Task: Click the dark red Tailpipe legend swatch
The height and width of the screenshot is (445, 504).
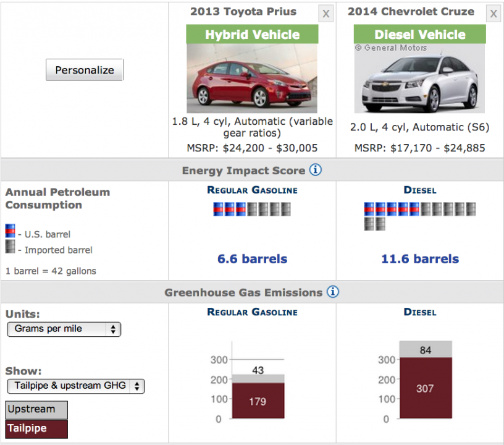Action: [x=36, y=428]
